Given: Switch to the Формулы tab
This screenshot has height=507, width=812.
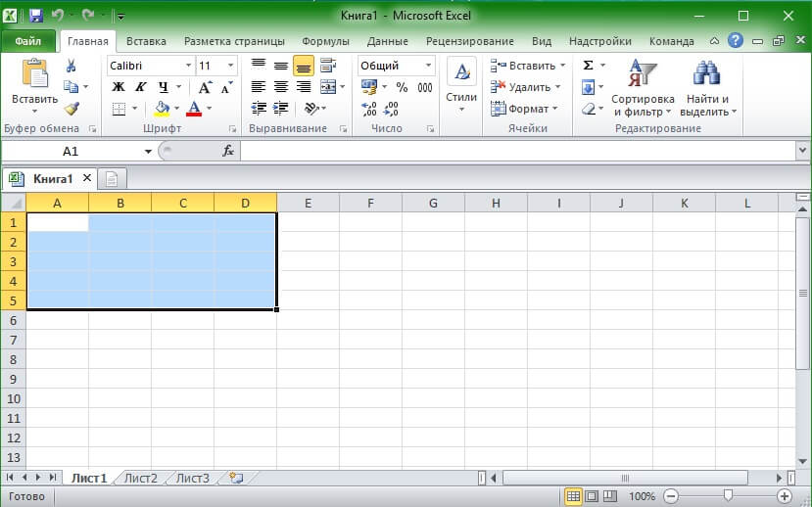Looking at the screenshot, I should coord(325,41).
